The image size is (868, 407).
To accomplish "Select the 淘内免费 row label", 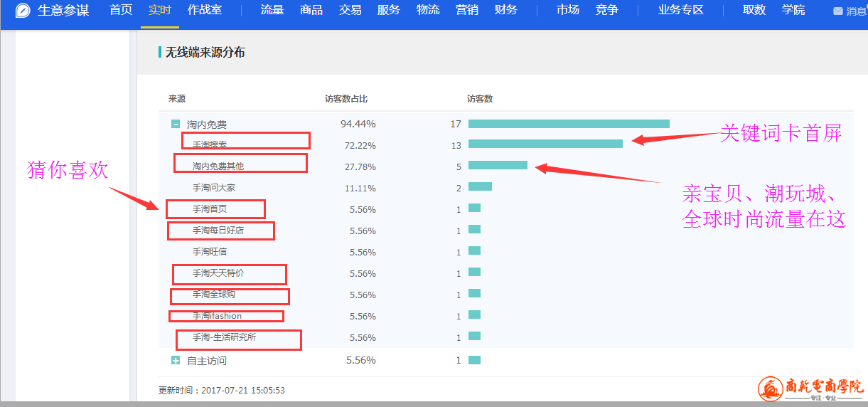I will 207,125.
